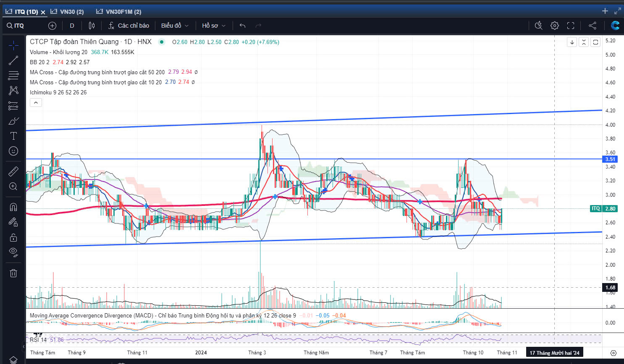
Task: Click the 17 Tháng Mười hai '24 date label
Action: point(554,353)
